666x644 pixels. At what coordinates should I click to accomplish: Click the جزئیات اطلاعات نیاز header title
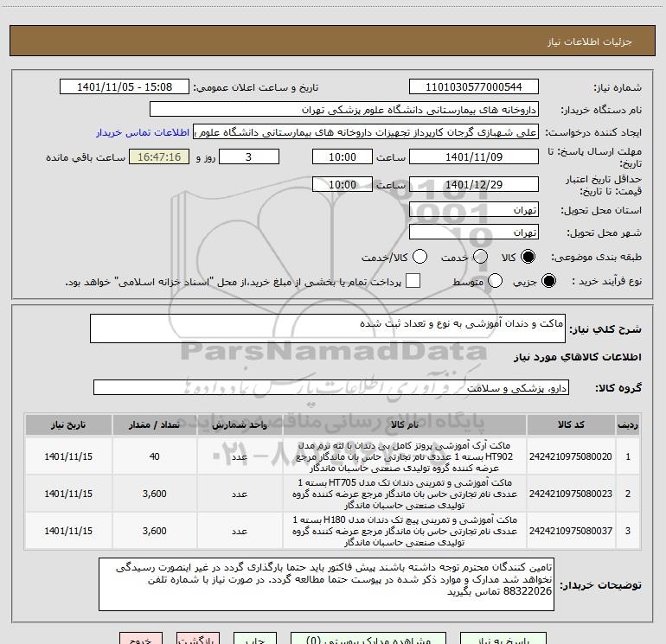click(x=590, y=41)
